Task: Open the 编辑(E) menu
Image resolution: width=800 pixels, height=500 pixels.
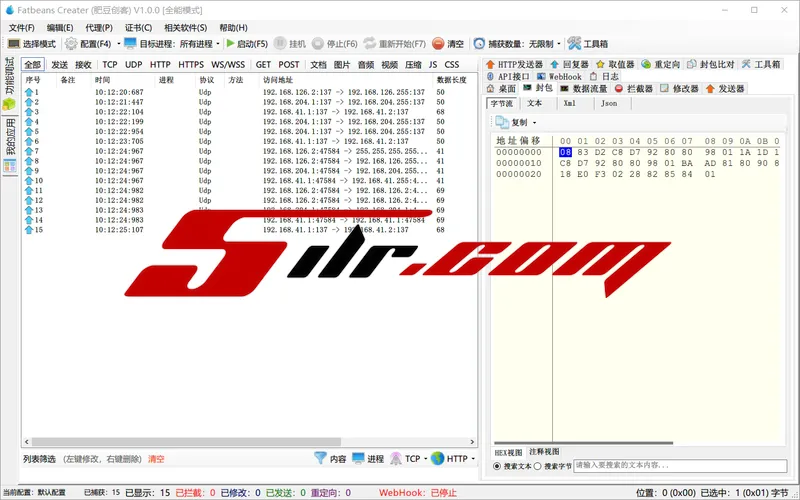Action: (60, 28)
